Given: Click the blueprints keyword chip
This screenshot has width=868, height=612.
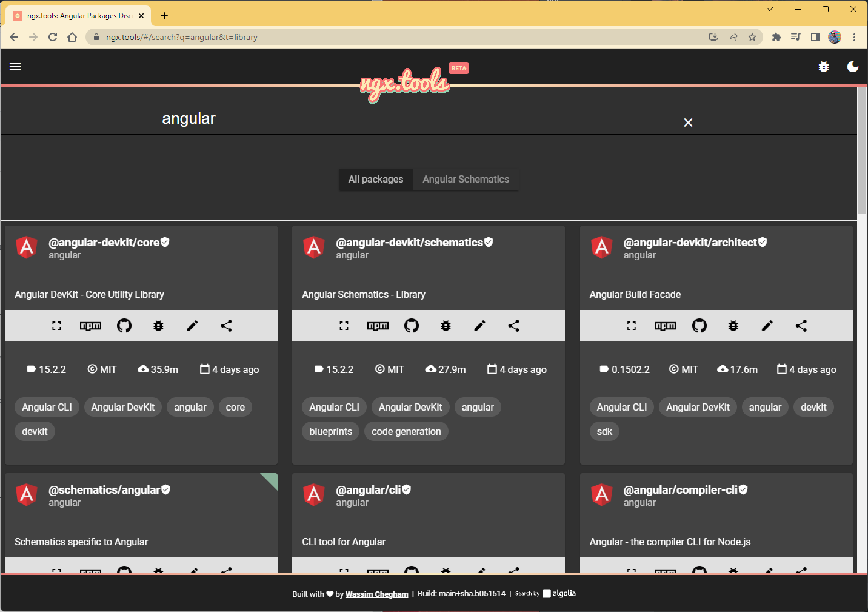Looking at the screenshot, I should click(x=330, y=431).
